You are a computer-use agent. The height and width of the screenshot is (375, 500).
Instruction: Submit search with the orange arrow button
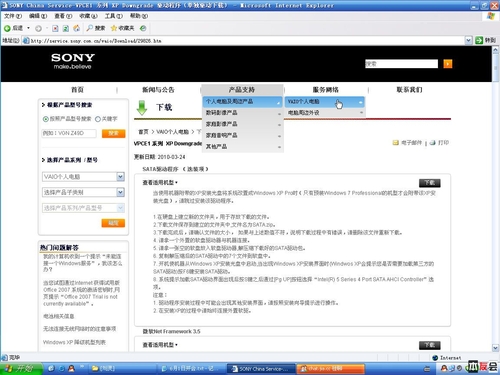pyautogui.click(x=448, y=64)
